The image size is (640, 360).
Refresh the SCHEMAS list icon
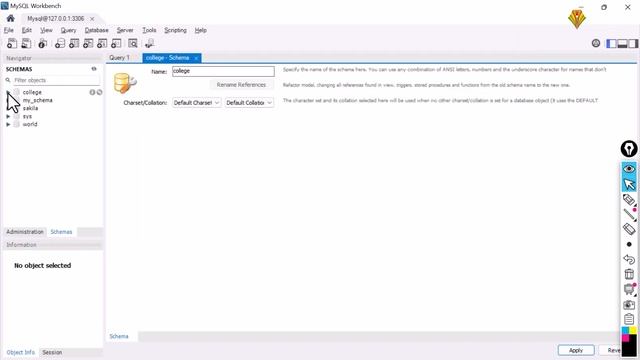(x=94, y=69)
